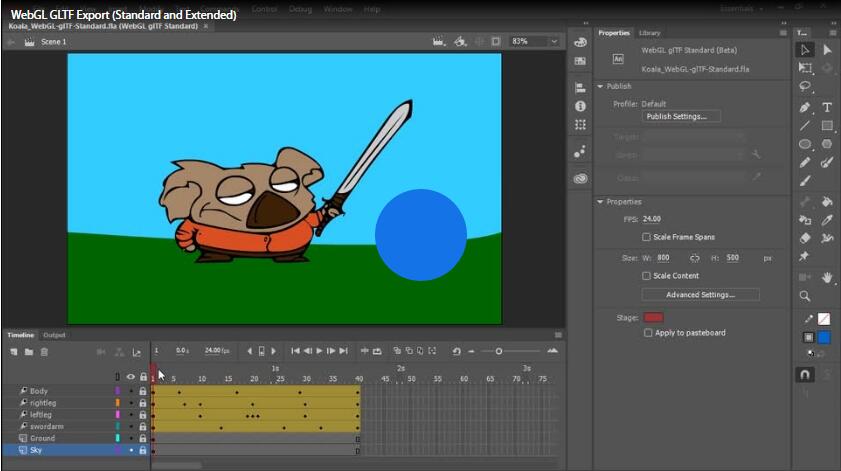841x471 pixels.
Task: Open the Edit Symbols dropdown
Action: pyautogui.click(x=460, y=41)
